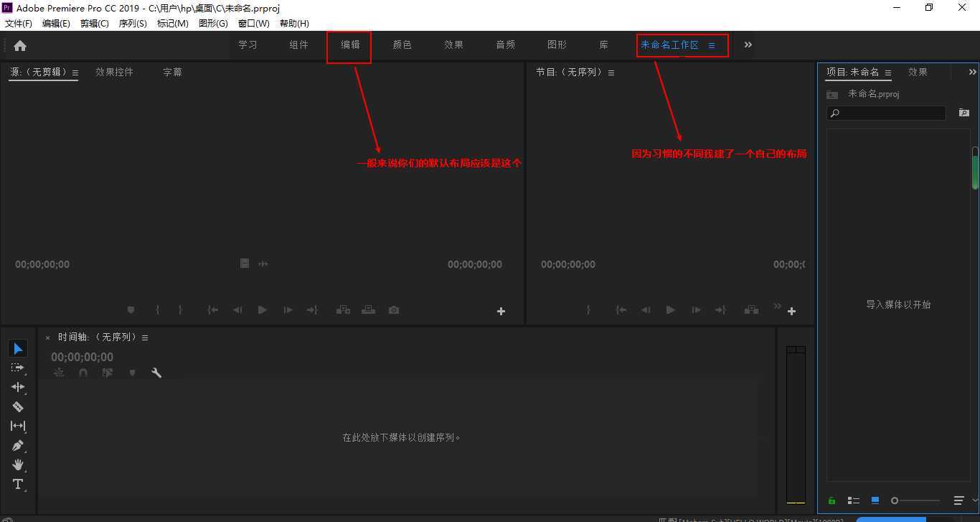Click Project panel search field
Viewport: 980px width, 522px height.
(x=886, y=113)
